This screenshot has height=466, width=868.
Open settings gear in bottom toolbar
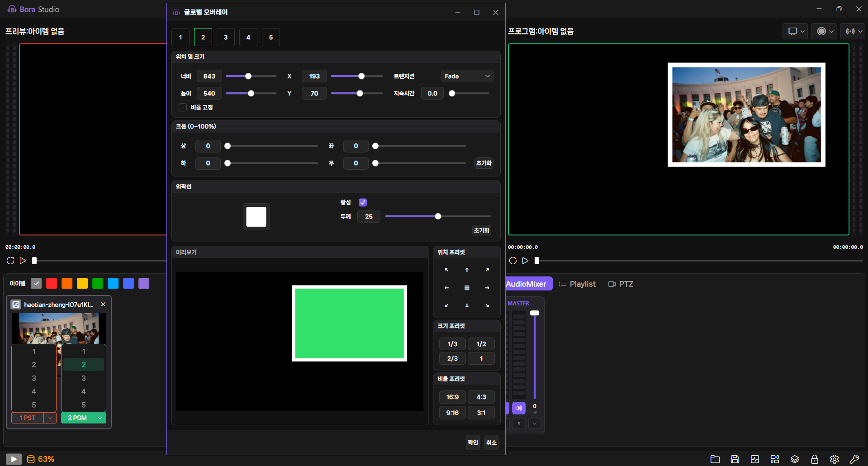point(835,459)
